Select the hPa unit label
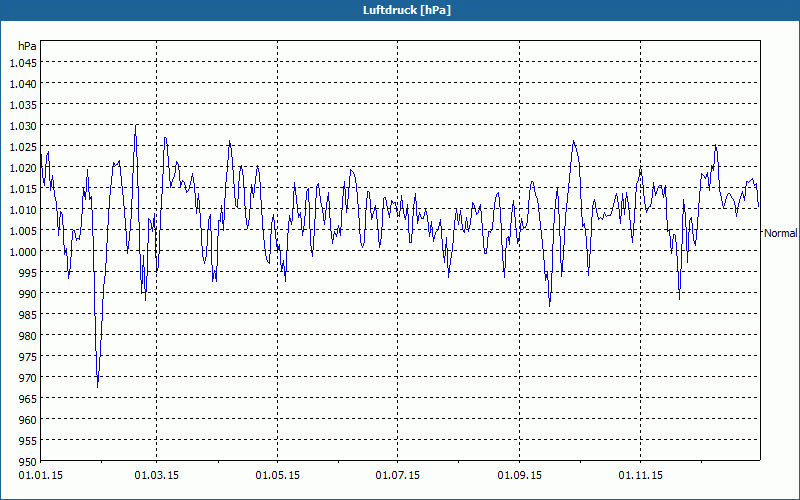 (x=27, y=46)
